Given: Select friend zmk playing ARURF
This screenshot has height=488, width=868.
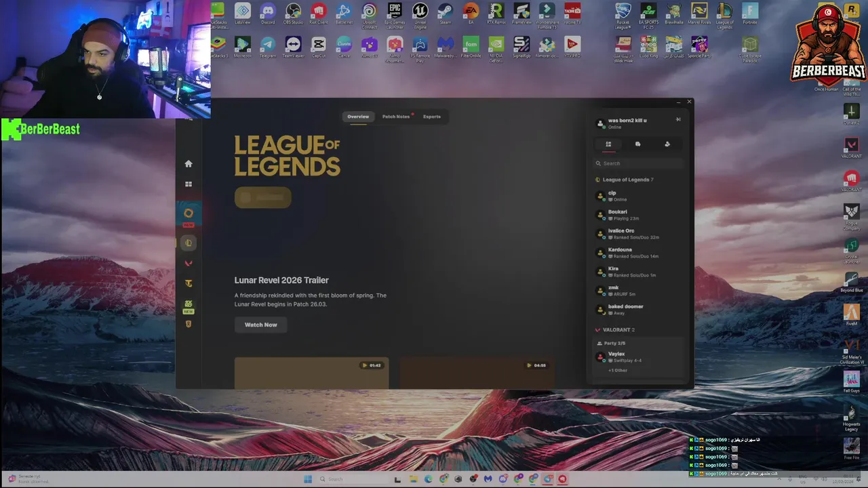Looking at the screenshot, I should click(639, 291).
